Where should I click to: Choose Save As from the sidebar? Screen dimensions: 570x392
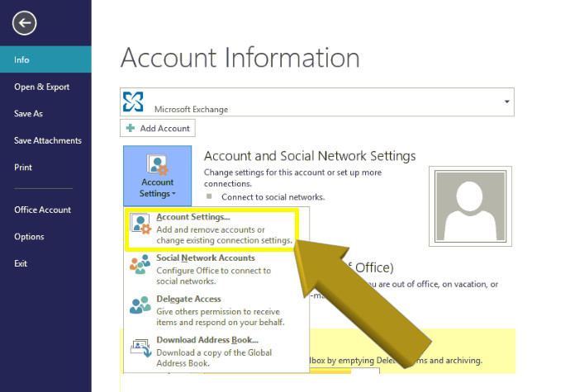28,114
